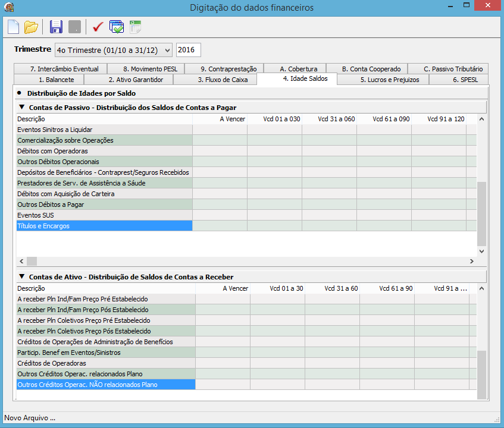Screen dimensions: 504x428
Task: Click the A Vencer cell for Créditos de Operadoras
Action: tap(223, 363)
